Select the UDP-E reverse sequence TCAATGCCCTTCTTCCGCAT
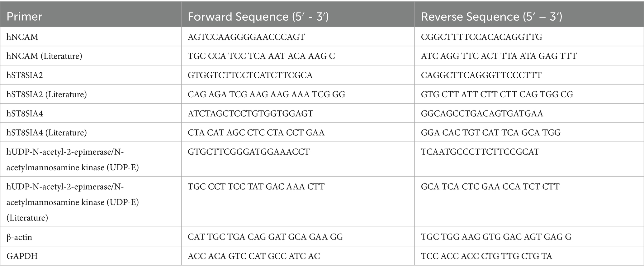Screen dimensions: 644x271 (480, 152)
